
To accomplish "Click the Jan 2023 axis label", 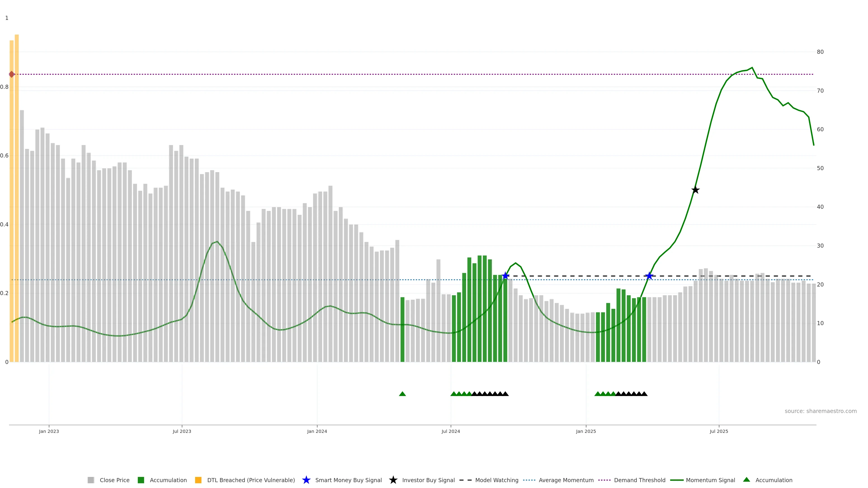I will [x=49, y=431].
